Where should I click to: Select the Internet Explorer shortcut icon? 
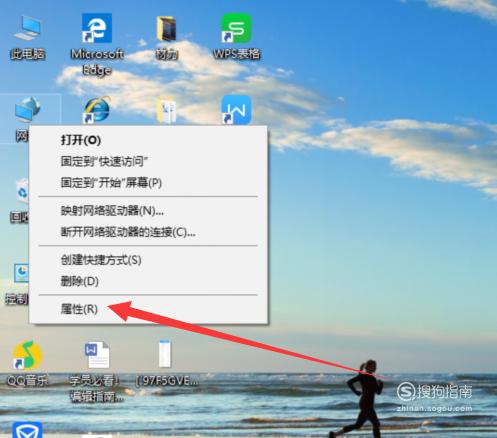pos(97,110)
